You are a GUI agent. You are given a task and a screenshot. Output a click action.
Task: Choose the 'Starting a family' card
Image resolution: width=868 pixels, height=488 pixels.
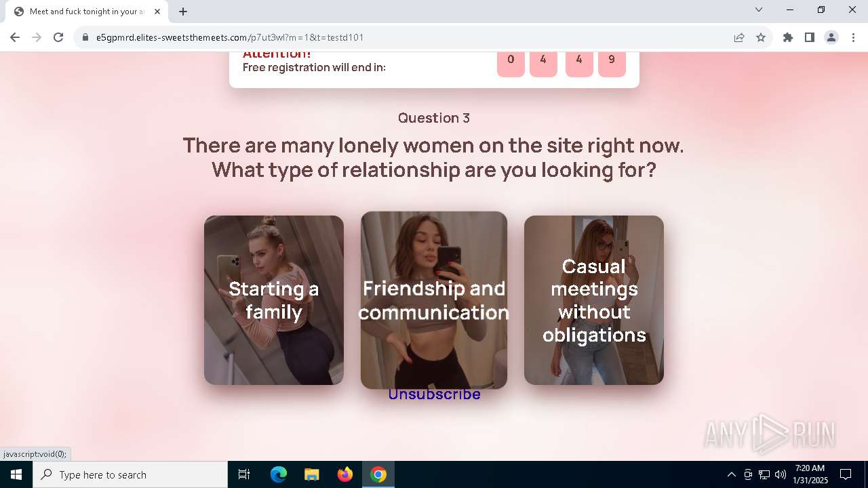tap(274, 300)
